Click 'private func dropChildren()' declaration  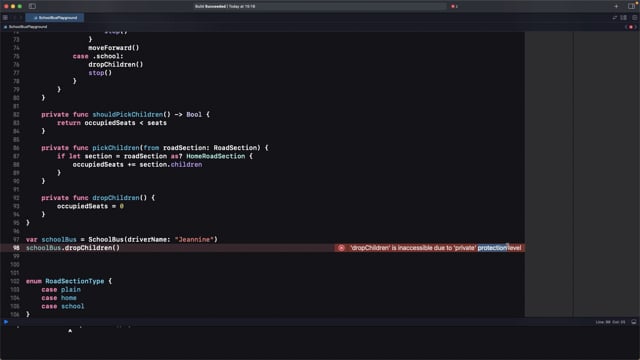pos(98,198)
